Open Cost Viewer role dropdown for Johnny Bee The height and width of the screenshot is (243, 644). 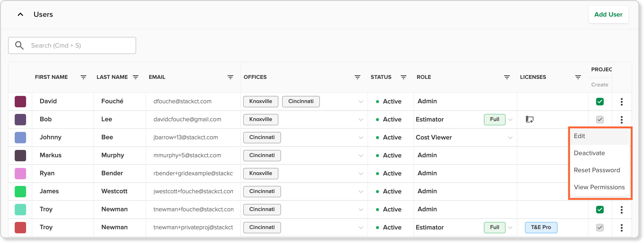(510, 138)
